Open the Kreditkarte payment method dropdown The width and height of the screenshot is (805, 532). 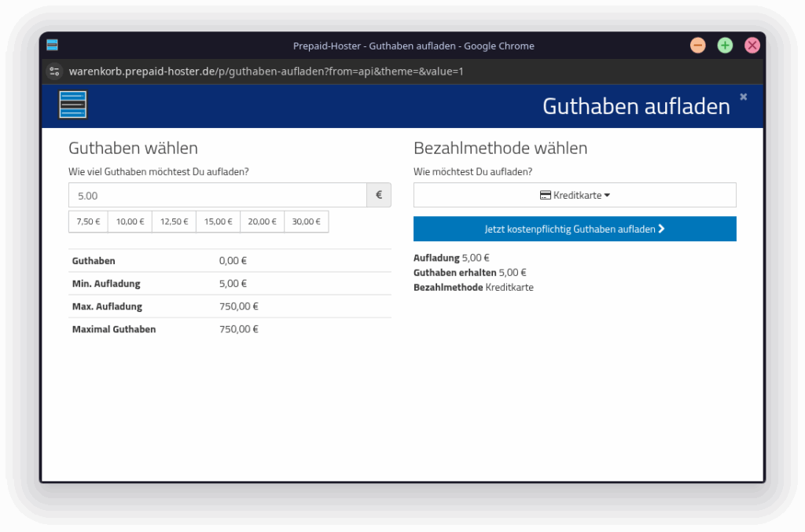575,195
